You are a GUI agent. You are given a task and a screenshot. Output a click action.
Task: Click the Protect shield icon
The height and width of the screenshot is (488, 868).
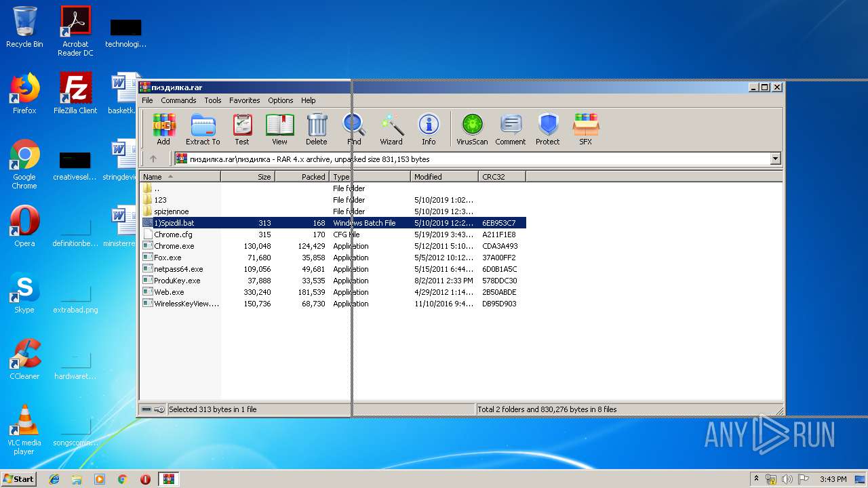pos(548,129)
